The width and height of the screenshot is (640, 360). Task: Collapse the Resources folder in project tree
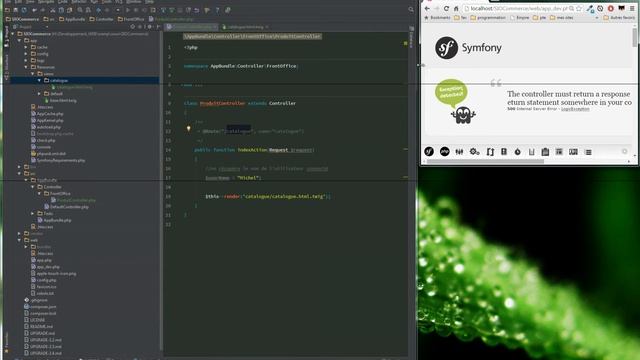coord(26,67)
